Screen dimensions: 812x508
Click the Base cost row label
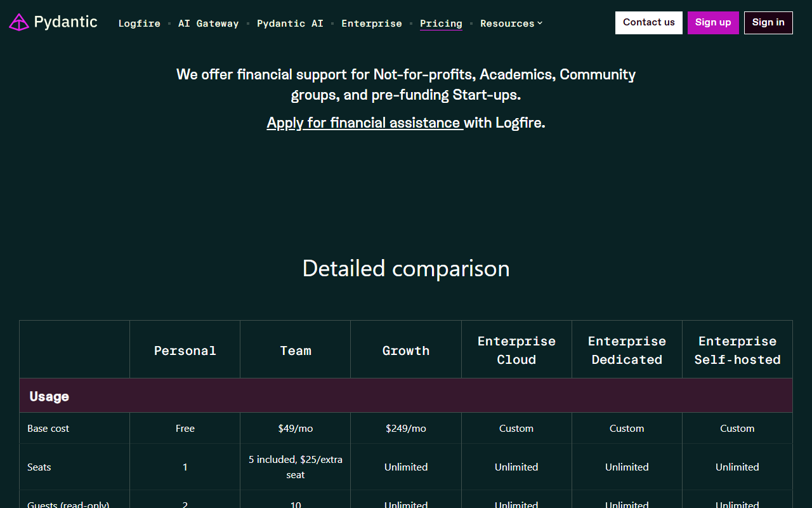(x=48, y=429)
